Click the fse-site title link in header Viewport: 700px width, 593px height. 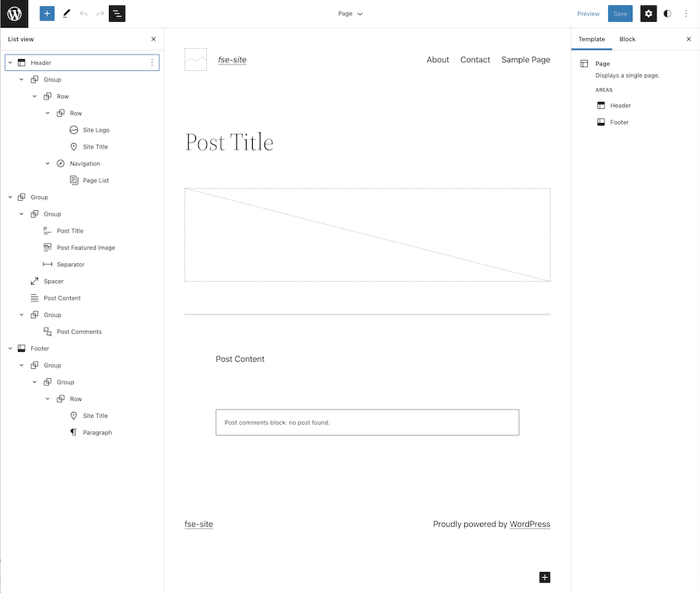click(x=232, y=59)
